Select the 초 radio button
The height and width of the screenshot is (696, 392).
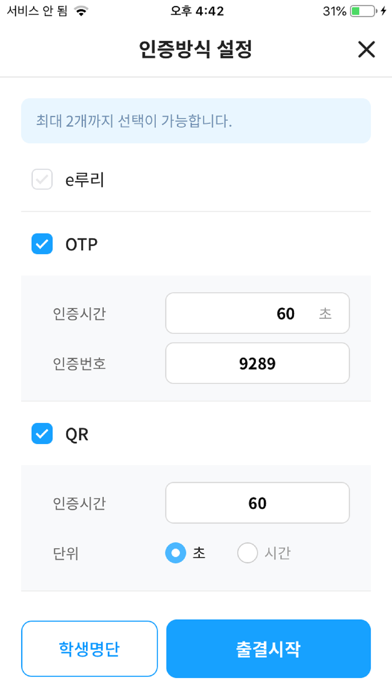(175, 553)
